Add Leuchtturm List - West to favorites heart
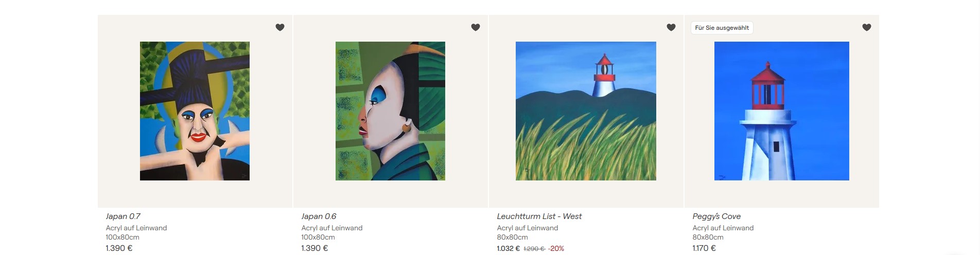Image resolution: width=980 pixels, height=255 pixels. tap(671, 27)
